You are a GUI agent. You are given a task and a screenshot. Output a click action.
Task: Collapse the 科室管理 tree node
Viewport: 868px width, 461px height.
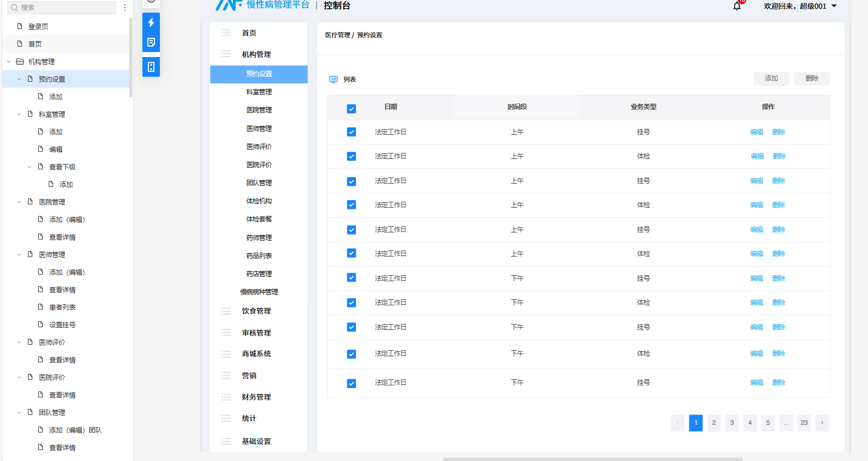19,115
